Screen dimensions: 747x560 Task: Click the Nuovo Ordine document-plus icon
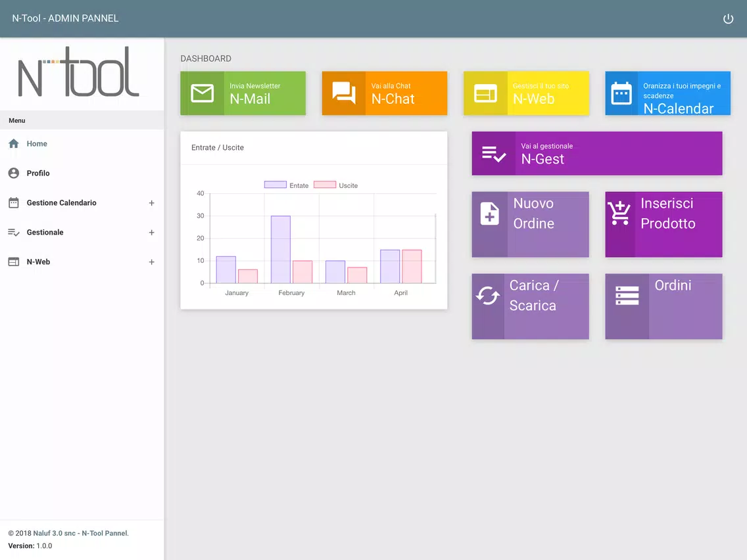pos(490,214)
